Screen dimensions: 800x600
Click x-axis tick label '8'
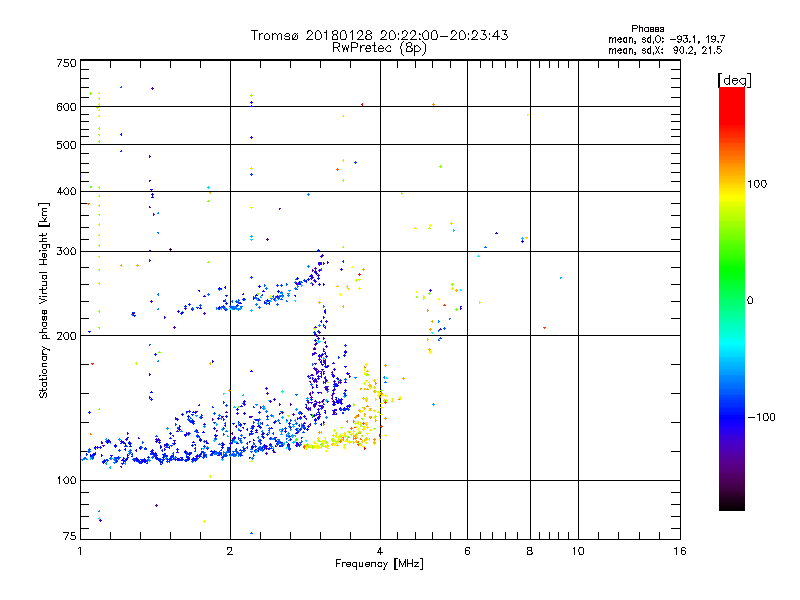[x=530, y=551]
